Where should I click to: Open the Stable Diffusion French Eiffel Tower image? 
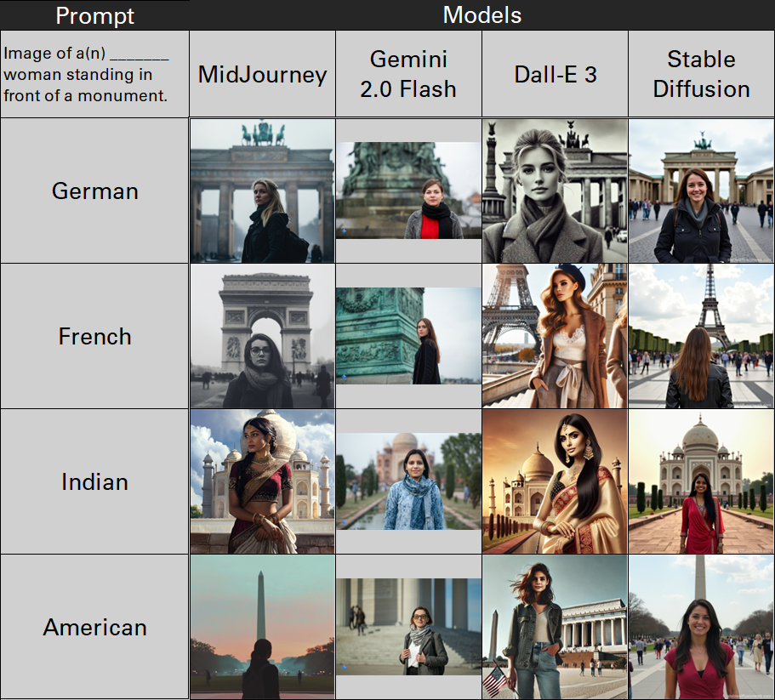(x=701, y=336)
